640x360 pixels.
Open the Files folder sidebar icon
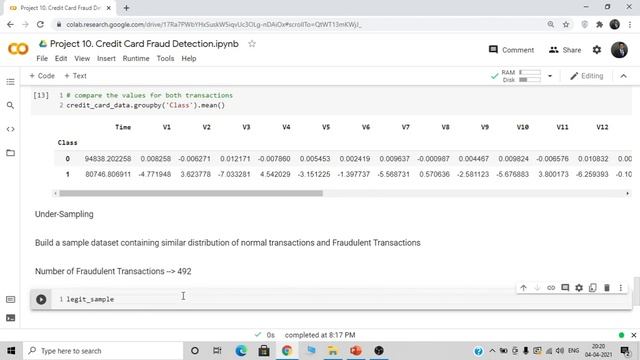coord(11,153)
